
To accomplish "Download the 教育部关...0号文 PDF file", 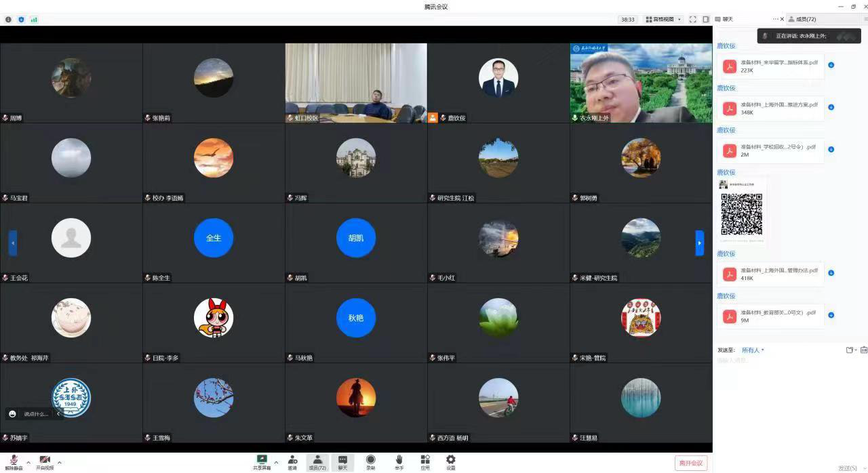I will click(x=831, y=315).
